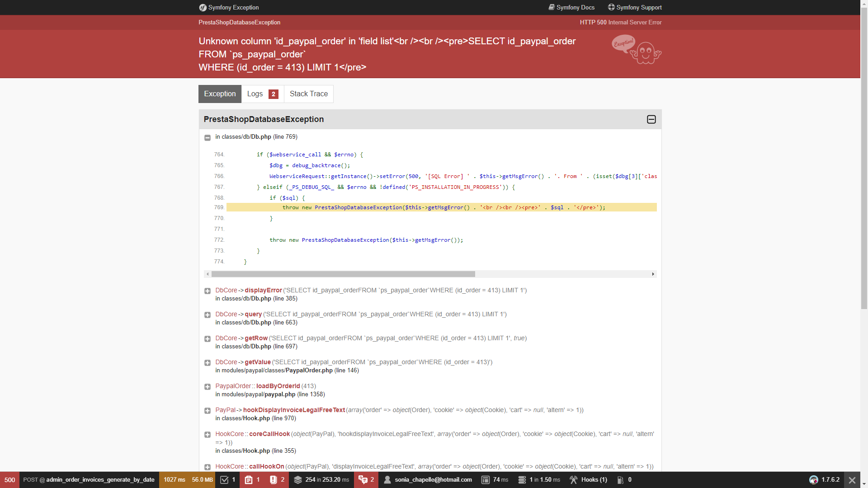This screenshot has height=488, width=868.
Task: Click the PrestaShop 1.7.6.2 version icon
Action: pyautogui.click(x=814, y=480)
